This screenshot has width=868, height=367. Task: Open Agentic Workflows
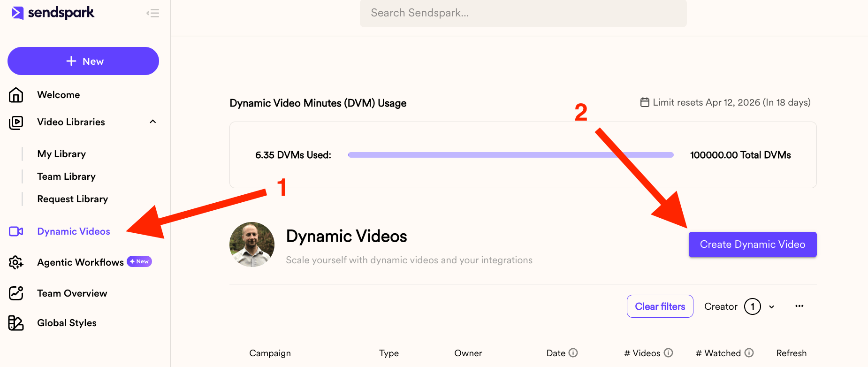point(80,262)
